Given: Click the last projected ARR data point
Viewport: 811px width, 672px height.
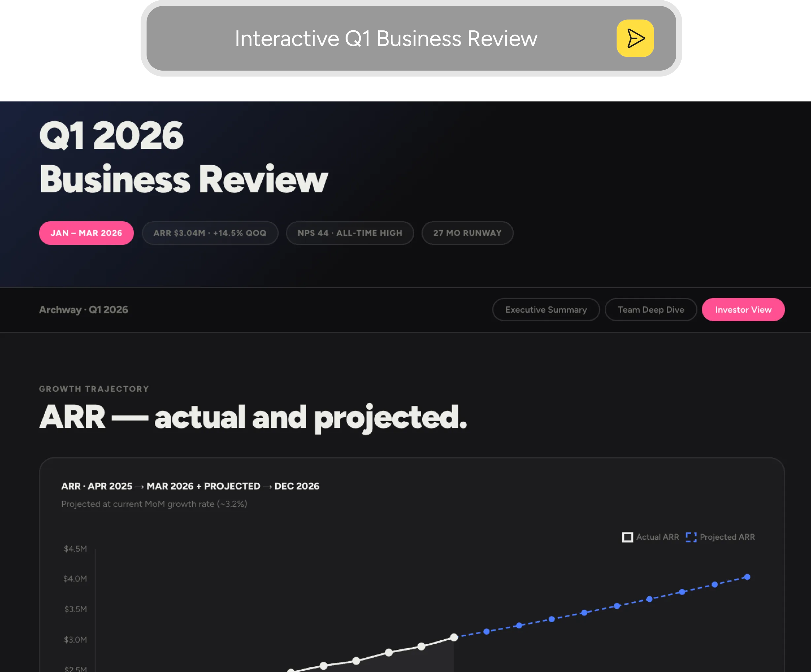Looking at the screenshot, I should click(x=747, y=577).
